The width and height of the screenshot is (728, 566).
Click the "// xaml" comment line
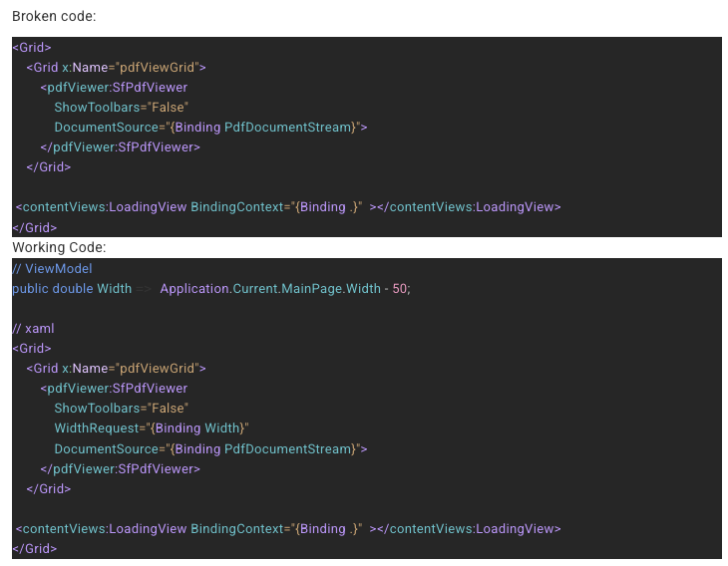click(33, 328)
